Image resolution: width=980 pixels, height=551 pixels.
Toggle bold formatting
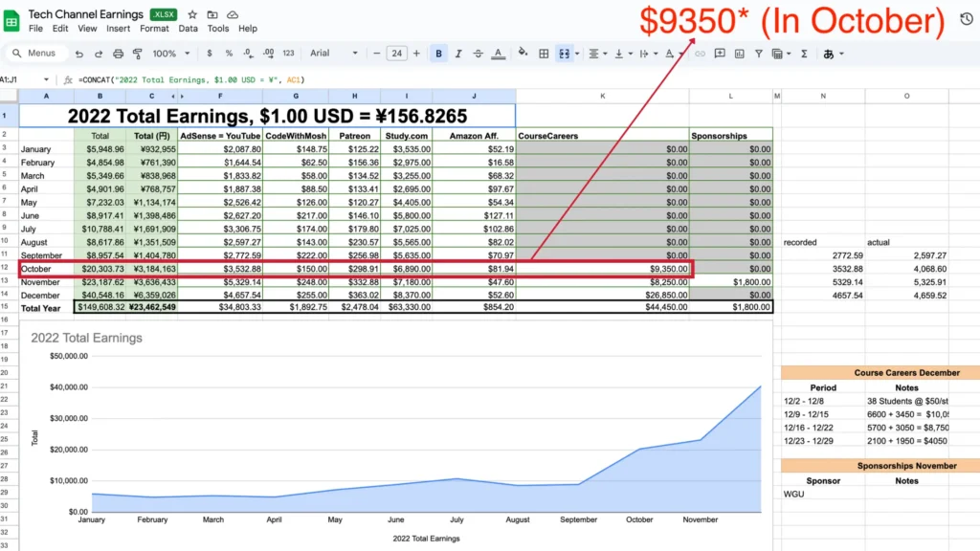pyautogui.click(x=438, y=54)
